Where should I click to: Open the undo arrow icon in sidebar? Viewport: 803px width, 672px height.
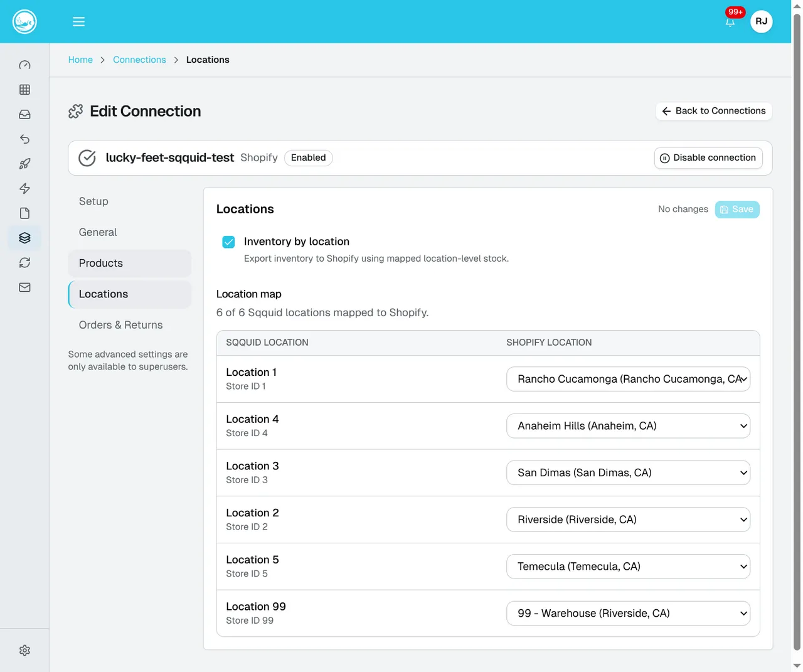pos(24,139)
